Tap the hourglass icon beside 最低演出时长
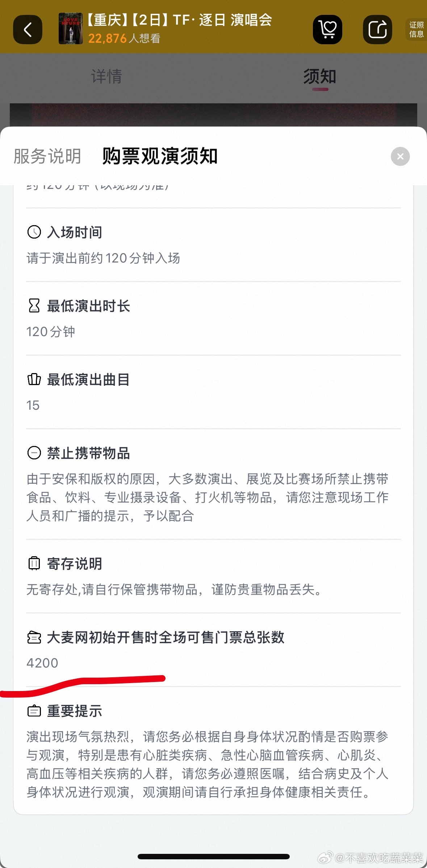The height and width of the screenshot is (868, 427). click(x=34, y=306)
